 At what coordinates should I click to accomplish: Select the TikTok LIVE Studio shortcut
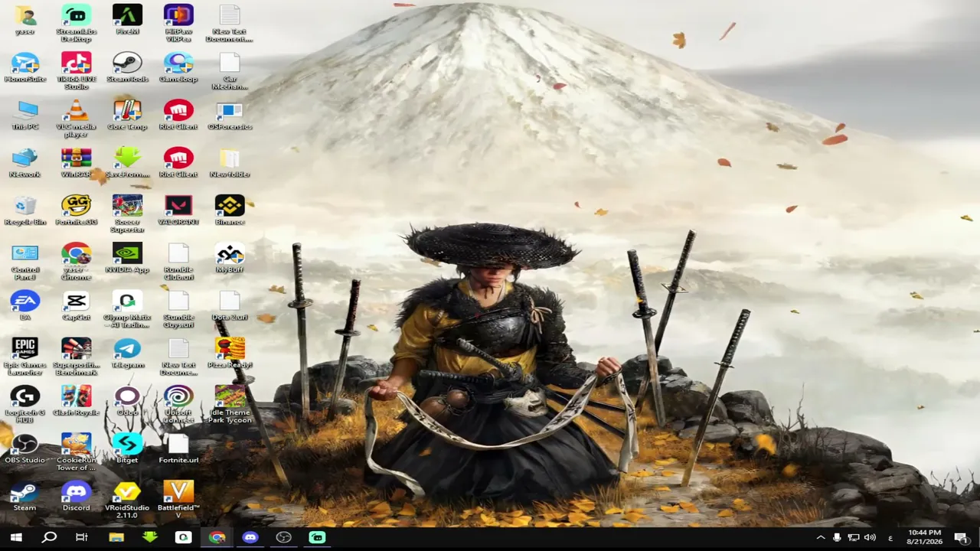click(76, 70)
